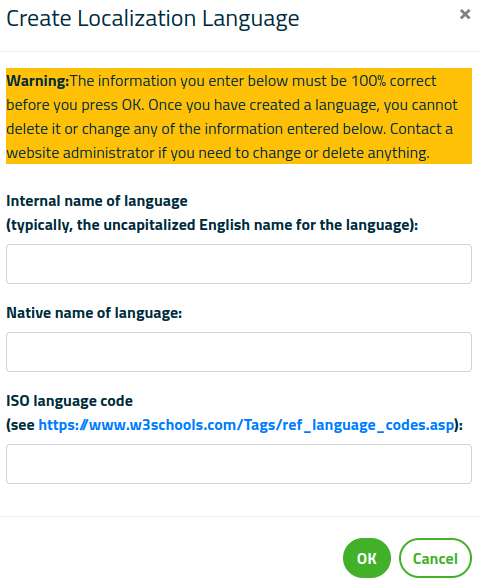Screen dimensions: 481x588
Task: Click the 'Create Localization Language' title
Action: click(153, 19)
